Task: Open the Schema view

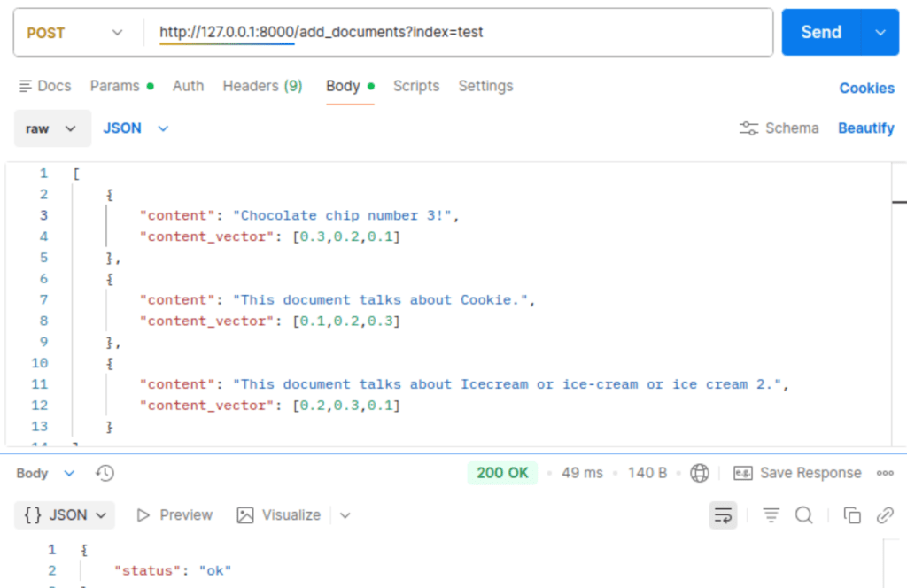Action: tap(779, 128)
